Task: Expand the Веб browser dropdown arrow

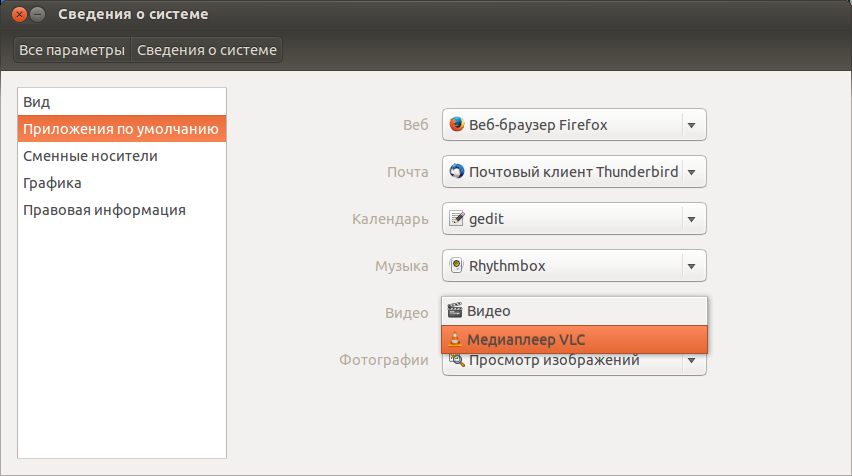Action: [691, 125]
